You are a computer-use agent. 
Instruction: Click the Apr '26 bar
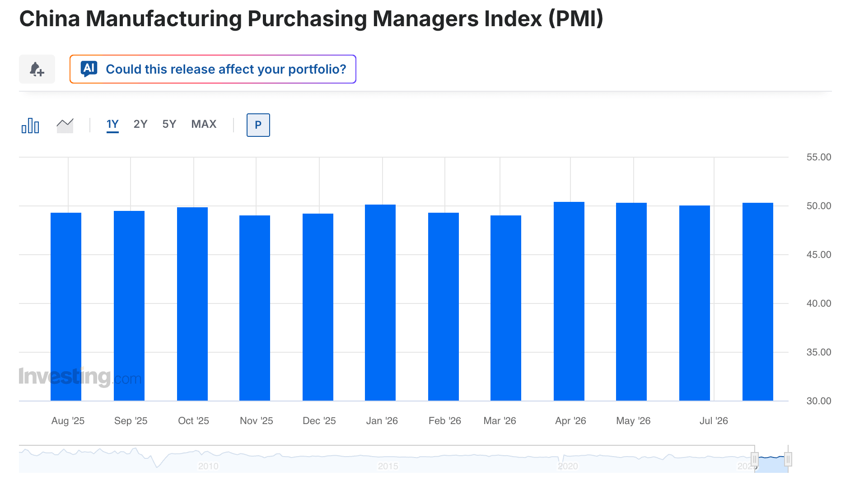pyautogui.click(x=569, y=301)
